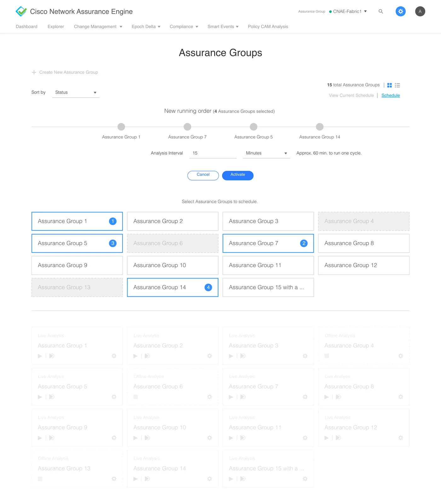Click the search magnifier icon in header

click(381, 11)
